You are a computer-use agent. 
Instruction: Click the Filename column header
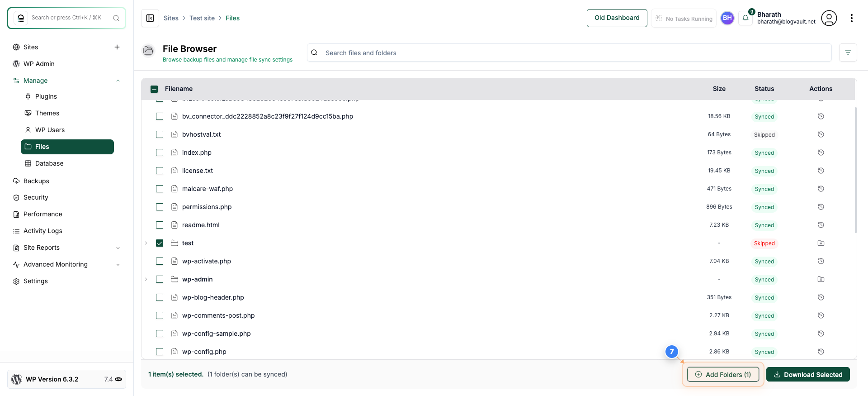tap(179, 89)
